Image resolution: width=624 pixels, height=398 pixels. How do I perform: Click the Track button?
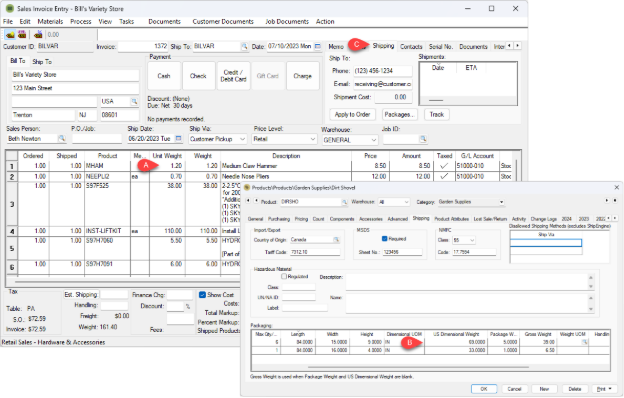437,115
